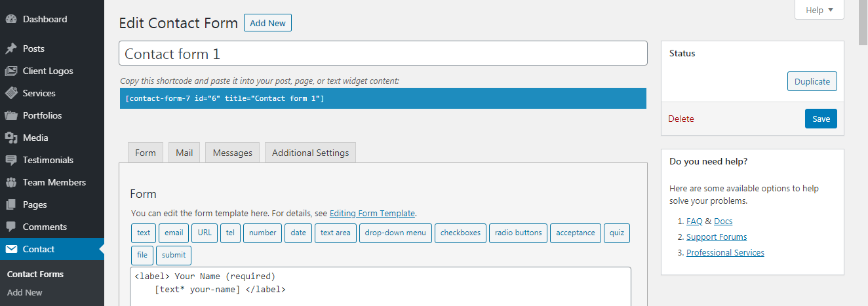This screenshot has width=868, height=306.
Task: Click the Comments speech bubble icon
Action: (11, 227)
